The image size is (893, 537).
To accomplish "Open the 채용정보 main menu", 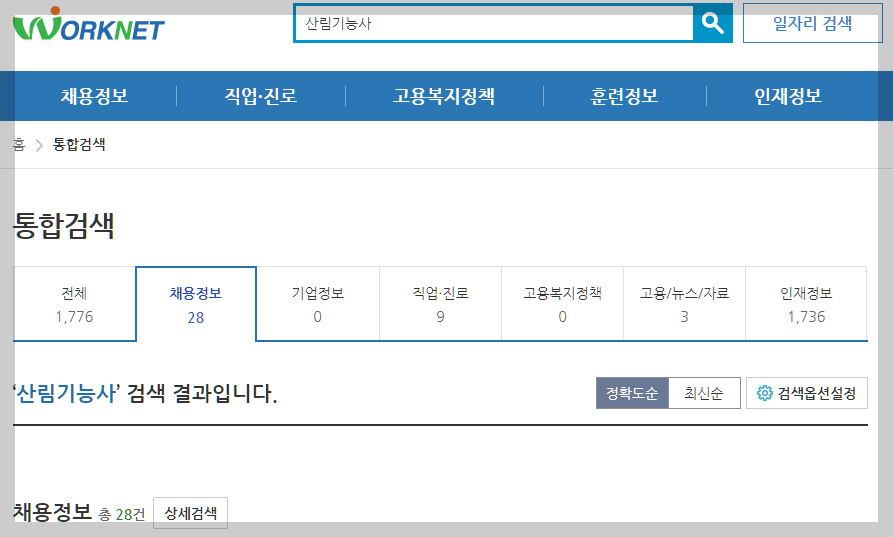I will pos(95,96).
